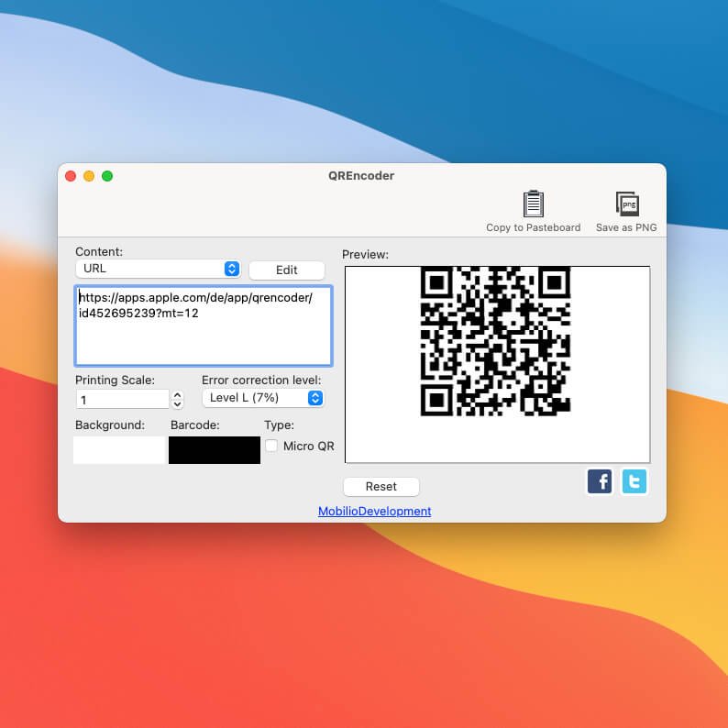Maximize the QREncoder window with green button

pos(107,176)
